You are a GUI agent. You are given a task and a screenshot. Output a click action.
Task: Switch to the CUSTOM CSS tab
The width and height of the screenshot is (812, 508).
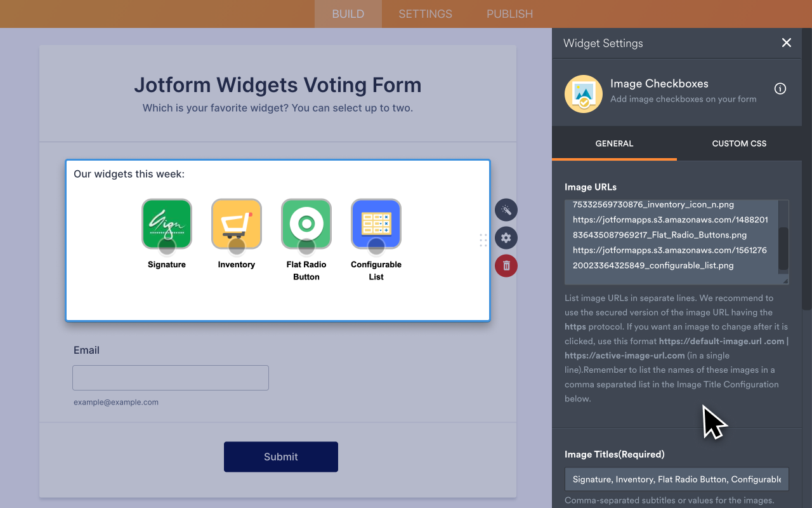tap(738, 144)
